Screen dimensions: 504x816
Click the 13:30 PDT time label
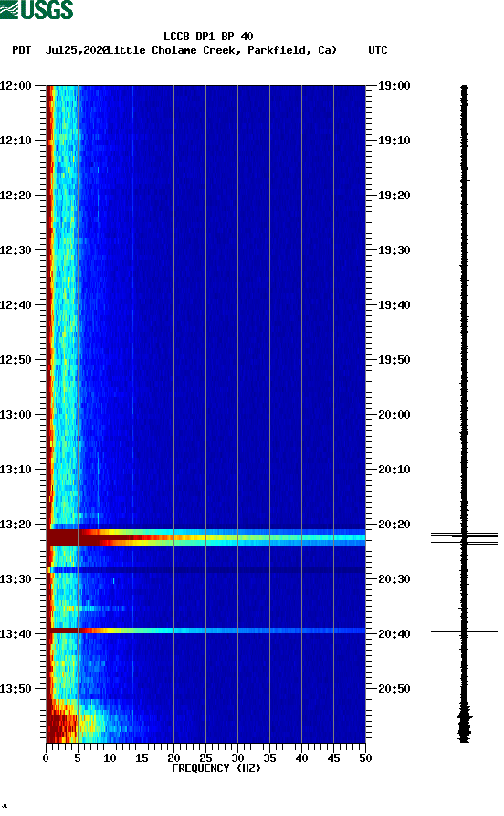[x=16, y=578]
